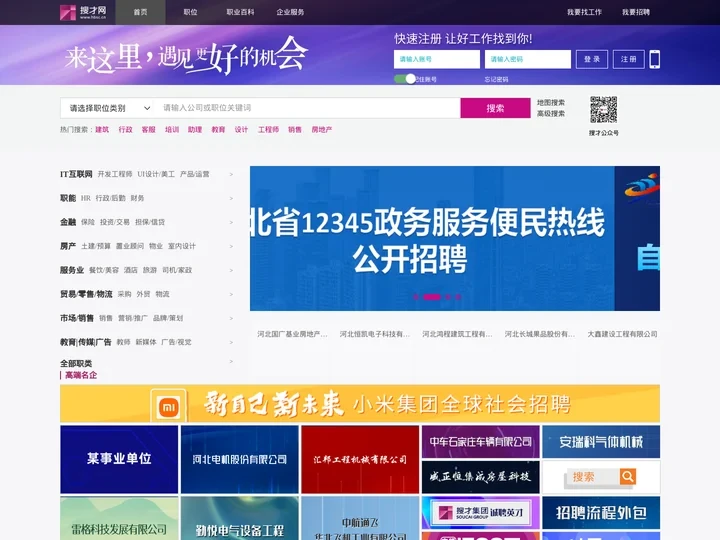Viewport: 720px width, 540px height.
Task: Expand the 市场/销售 category arrow
Action: click(231, 318)
